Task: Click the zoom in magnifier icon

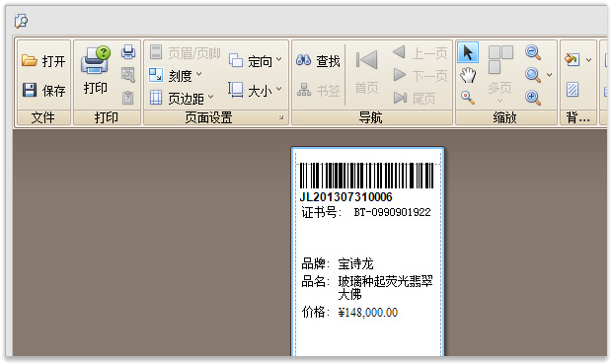Action: coord(533,97)
